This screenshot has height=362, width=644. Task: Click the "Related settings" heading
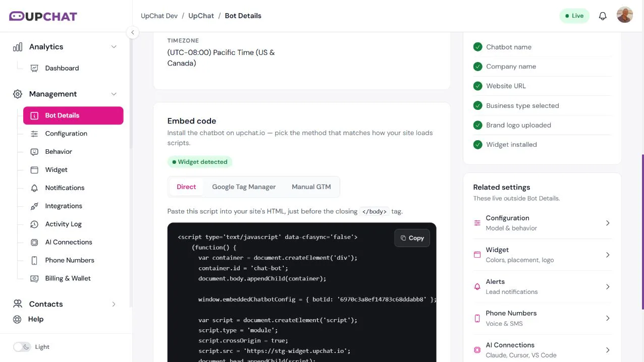pos(502,187)
